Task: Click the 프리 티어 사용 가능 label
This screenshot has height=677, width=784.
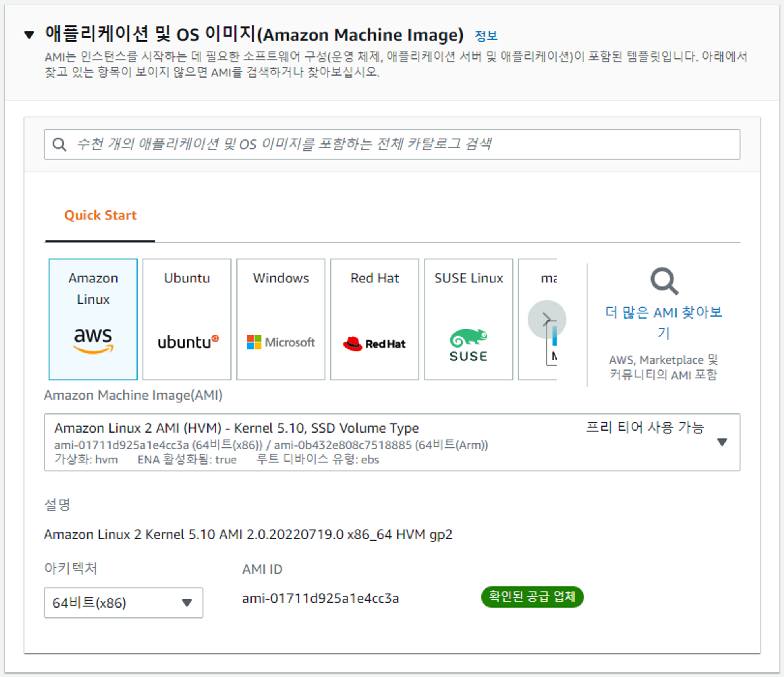Action: tap(645, 427)
